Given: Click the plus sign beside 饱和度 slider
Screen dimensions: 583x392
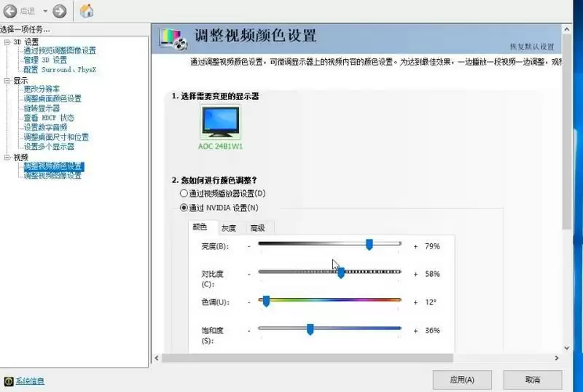Looking at the screenshot, I should tap(415, 330).
